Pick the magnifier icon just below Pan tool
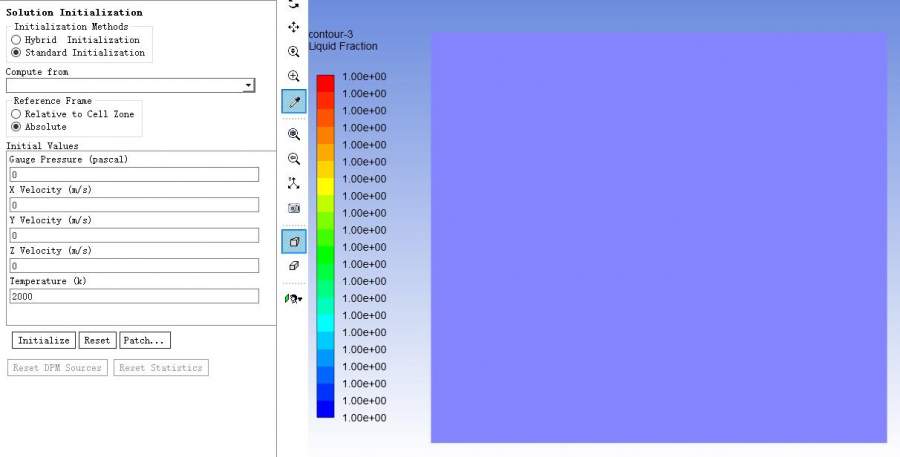900x457 pixels. pos(294,52)
